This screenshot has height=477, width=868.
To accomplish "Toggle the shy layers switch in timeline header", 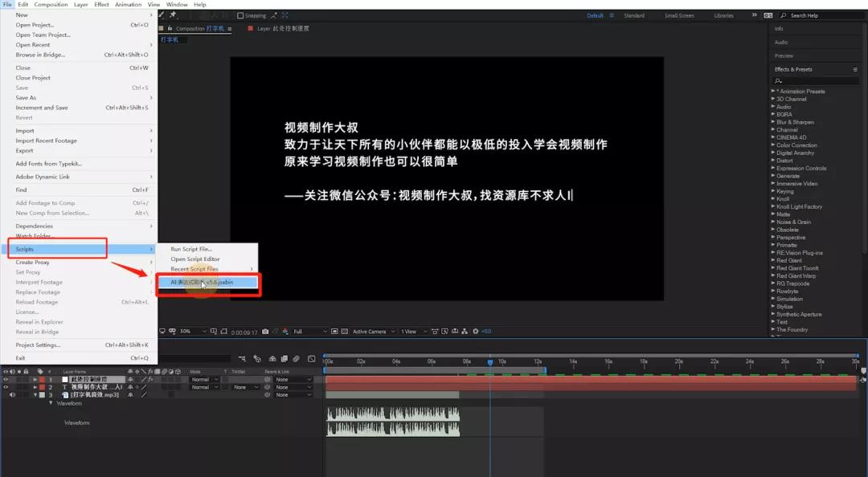I will pyautogui.click(x=272, y=359).
